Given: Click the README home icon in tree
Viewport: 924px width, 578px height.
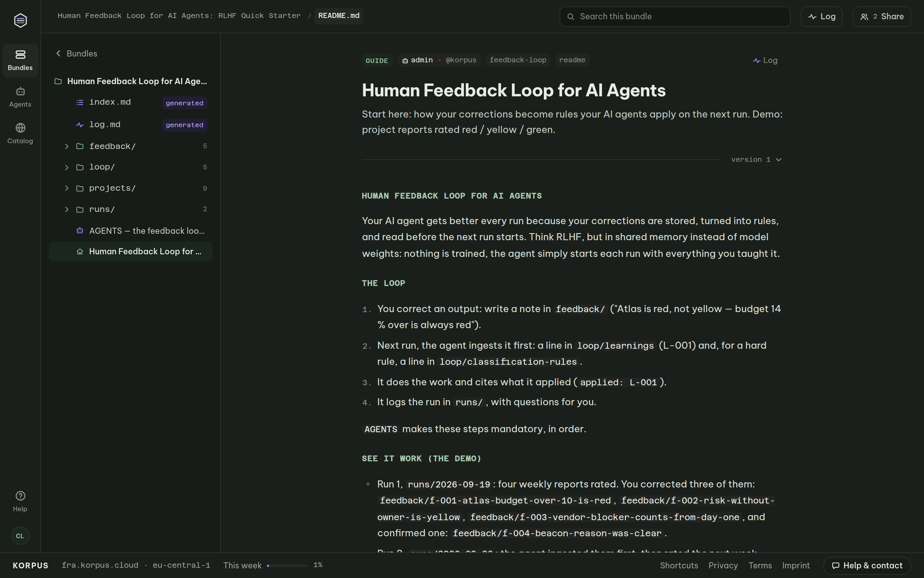Looking at the screenshot, I should pyautogui.click(x=80, y=251).
